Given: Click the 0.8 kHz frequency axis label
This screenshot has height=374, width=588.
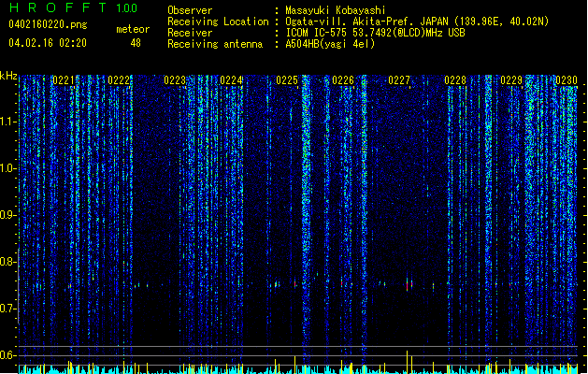Looking at the screenshot, I should [x=7, y=262].
